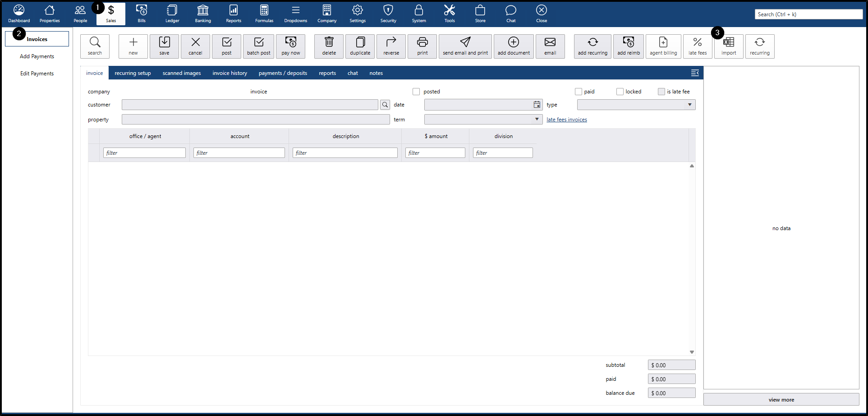The width and height of the screenshot is (868, 416).
Task: Delete the invoice
Action: coord(329,46)
